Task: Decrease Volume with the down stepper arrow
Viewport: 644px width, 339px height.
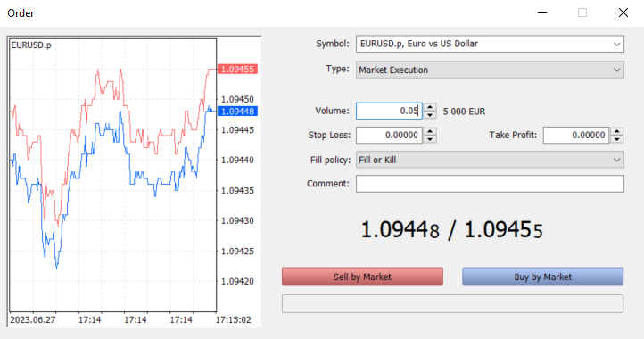Action: 430,115
